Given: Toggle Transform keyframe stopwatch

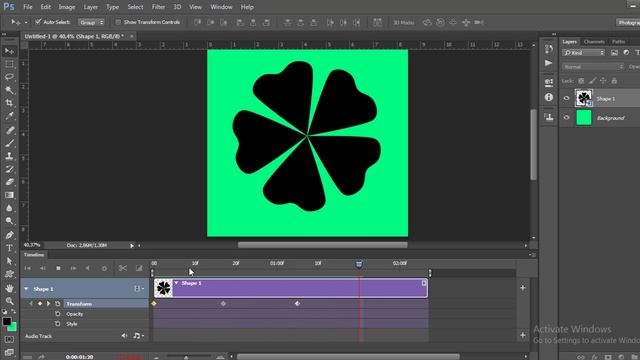Looking at the screenshot, I should [58, 304].
